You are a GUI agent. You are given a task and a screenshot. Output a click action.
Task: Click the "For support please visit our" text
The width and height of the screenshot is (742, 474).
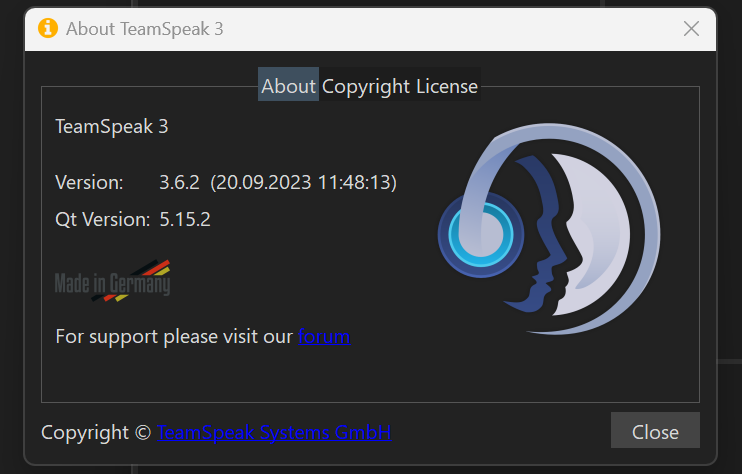174,336
